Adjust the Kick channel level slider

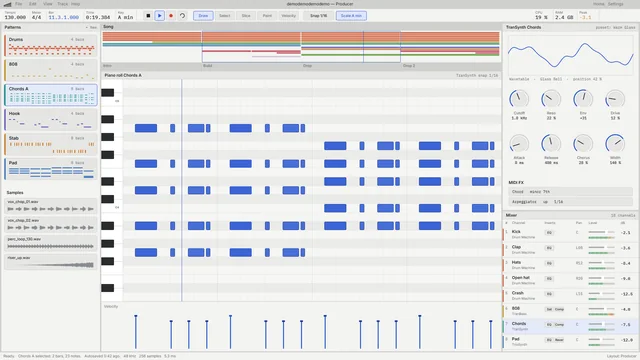601,232
